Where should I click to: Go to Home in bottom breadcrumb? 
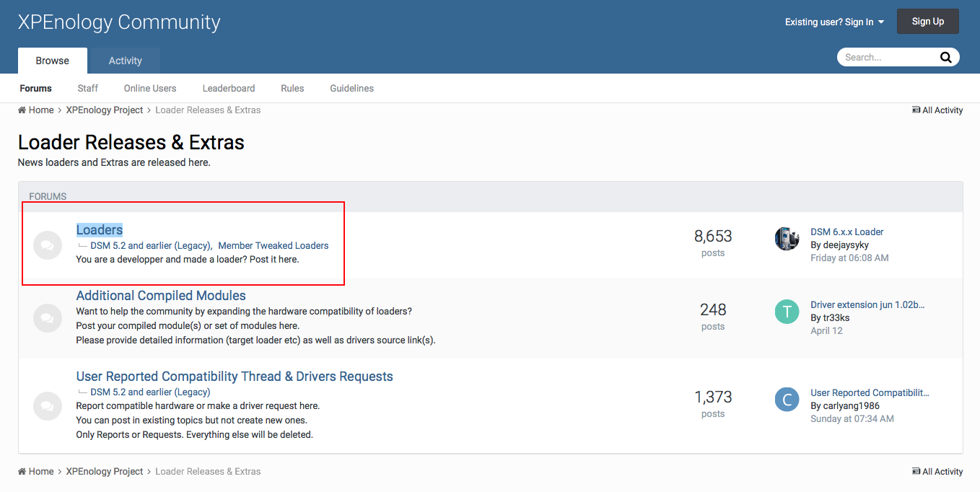tap(36, 472)
